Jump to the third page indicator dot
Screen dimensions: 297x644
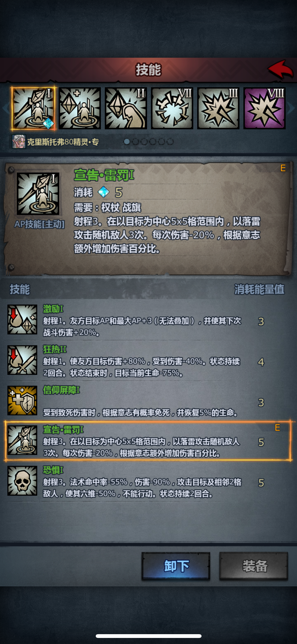tap(144, 142)
